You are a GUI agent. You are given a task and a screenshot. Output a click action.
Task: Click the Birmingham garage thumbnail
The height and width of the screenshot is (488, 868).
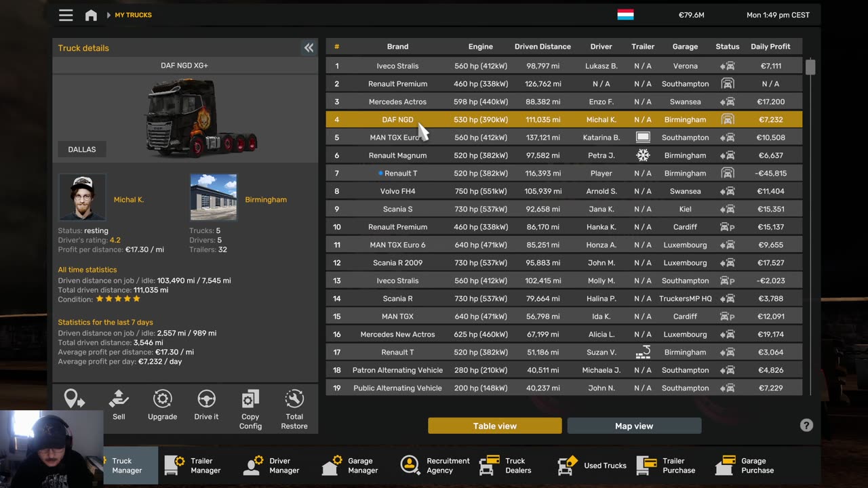pyautogui.click(x=214, y=197)
